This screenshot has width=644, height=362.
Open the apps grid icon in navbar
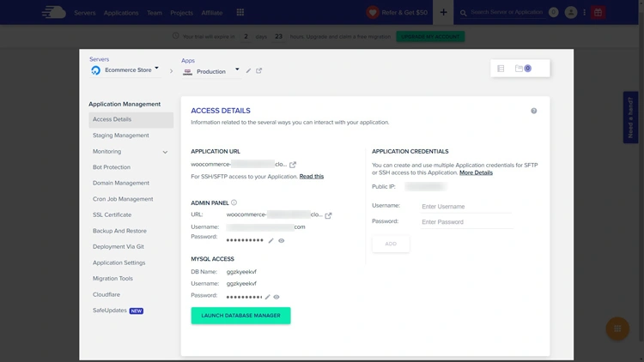click(x=240, y=13)
